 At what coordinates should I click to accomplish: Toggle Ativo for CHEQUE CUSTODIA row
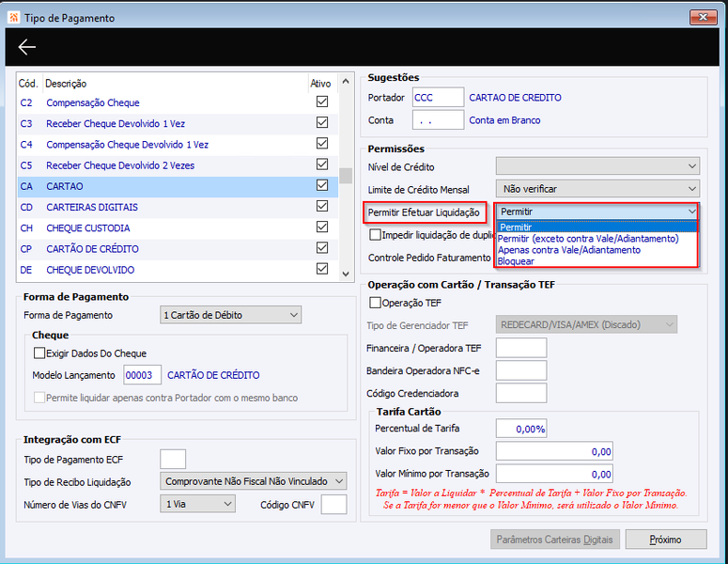[x=322, y=227]
